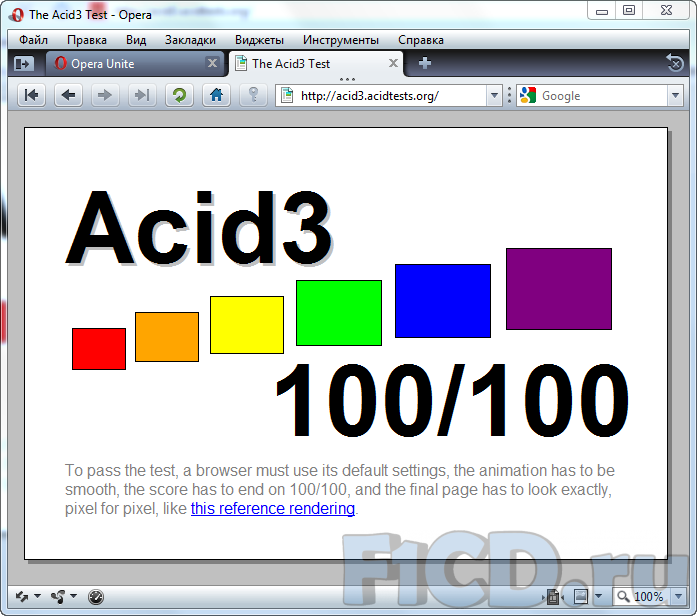Expand the Google search engine dropdown
Screen dimensions: 697x616
(x=675, y=96)
